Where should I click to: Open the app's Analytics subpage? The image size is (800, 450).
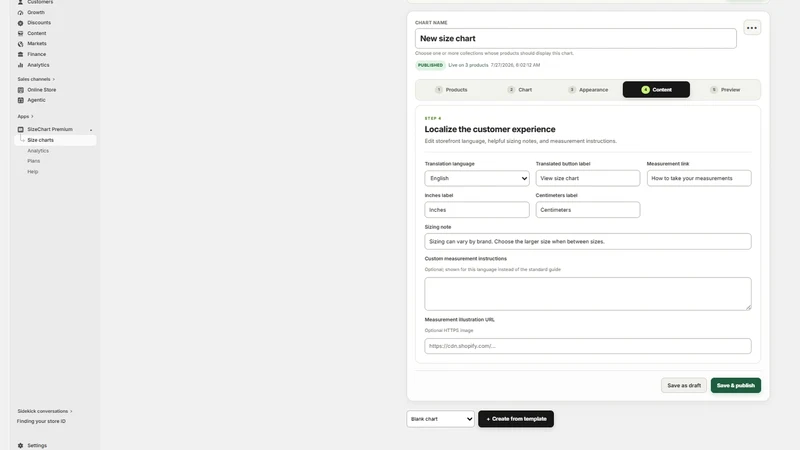[x=38, y=151]
